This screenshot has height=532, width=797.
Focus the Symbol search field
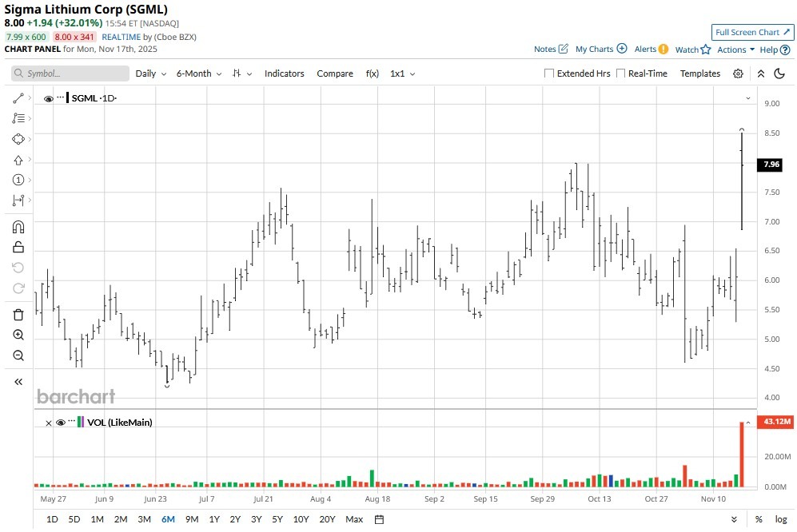point(70,73)
